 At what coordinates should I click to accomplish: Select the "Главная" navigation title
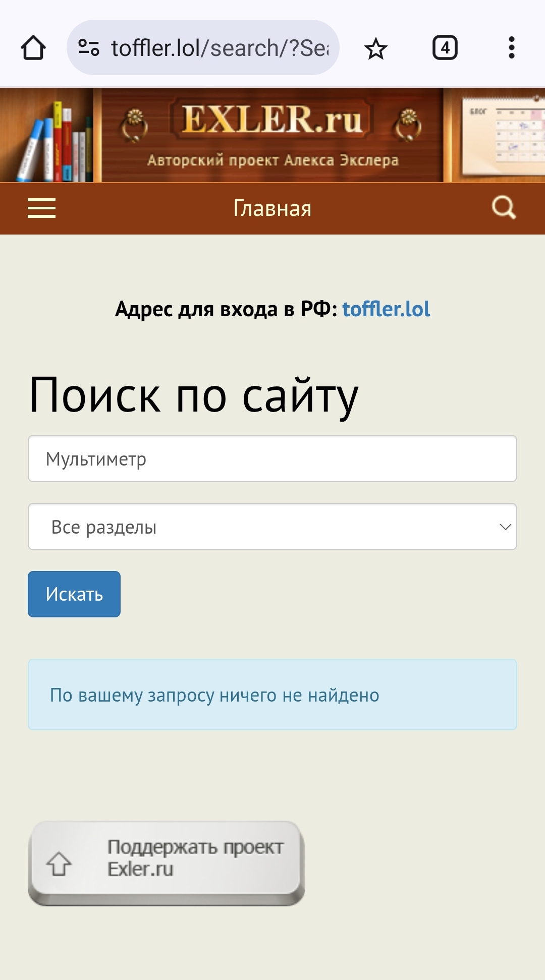coord(272,208)
